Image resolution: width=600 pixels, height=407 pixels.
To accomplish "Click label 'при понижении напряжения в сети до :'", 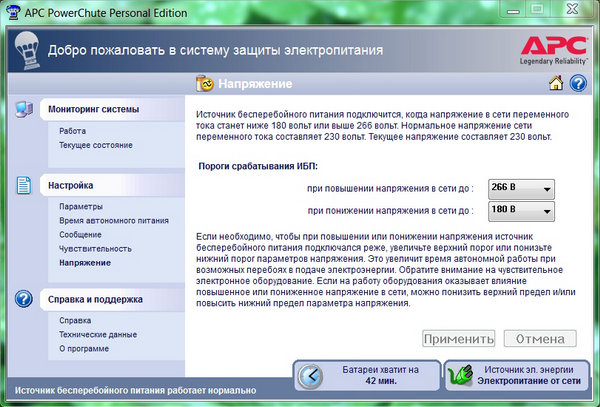I will click(391, 211).
